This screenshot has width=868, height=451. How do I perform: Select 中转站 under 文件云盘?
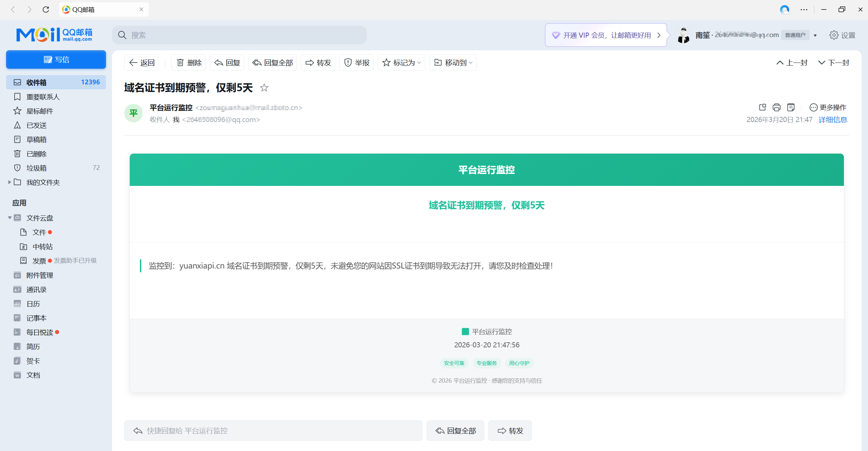point(42,246)
